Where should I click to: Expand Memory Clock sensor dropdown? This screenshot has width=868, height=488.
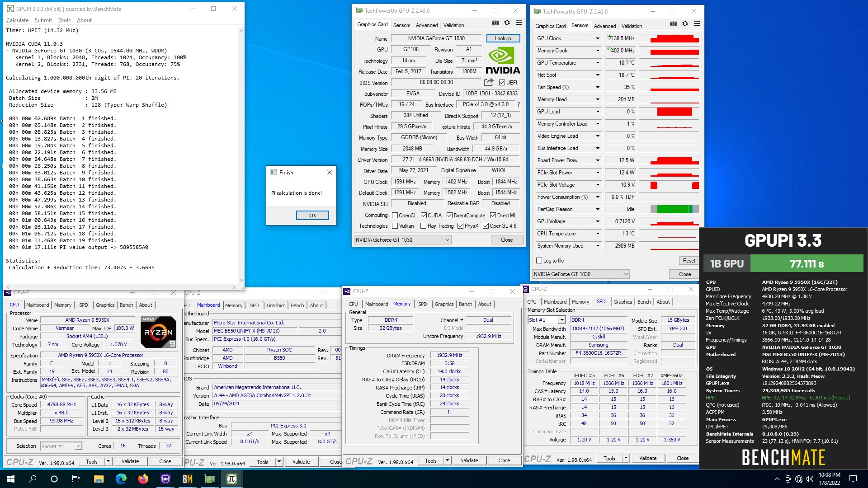click(x=598, y=51)
